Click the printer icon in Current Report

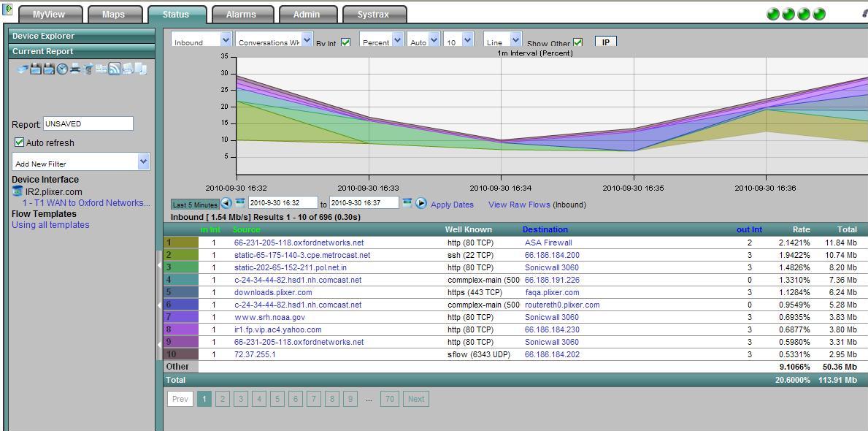pyautogui.click(x=74, y=69)
